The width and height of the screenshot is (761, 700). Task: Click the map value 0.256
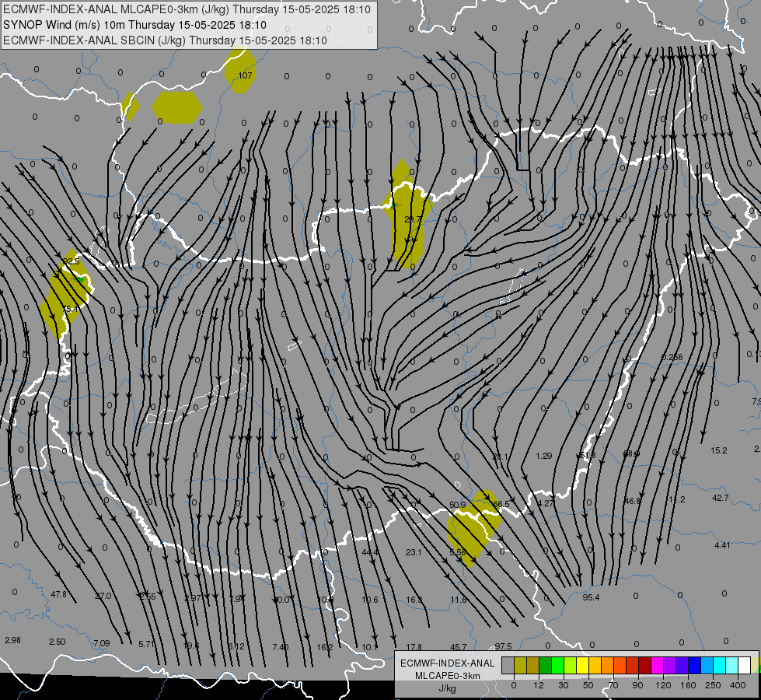coord(672,357)
